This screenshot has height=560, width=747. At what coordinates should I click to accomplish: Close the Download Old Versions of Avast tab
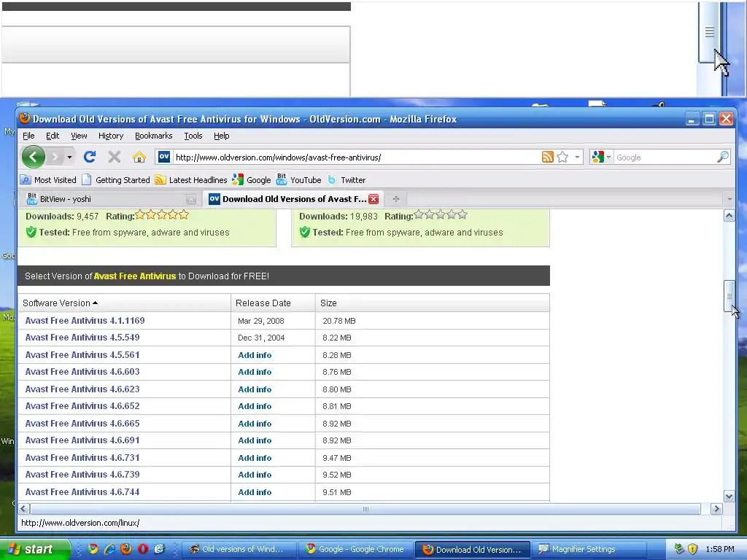pyautogui.click(x=373, y=199)
